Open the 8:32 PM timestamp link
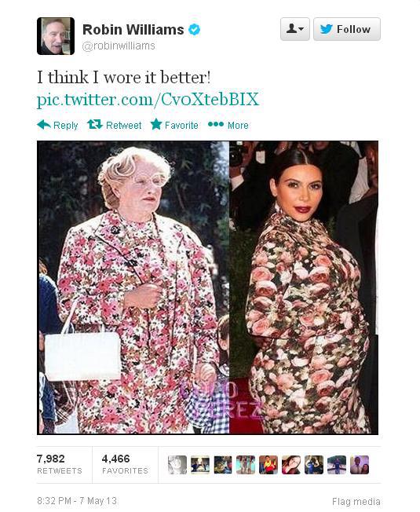Screen dimensions: 420x512 [x=77, y=500]
